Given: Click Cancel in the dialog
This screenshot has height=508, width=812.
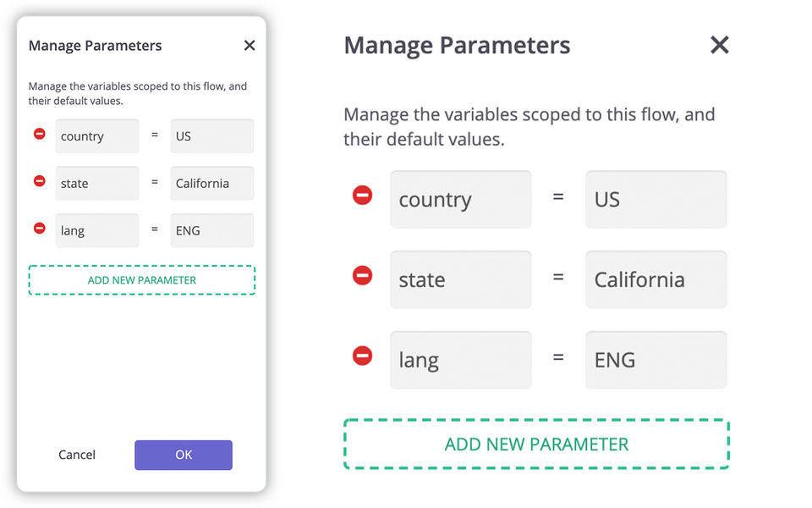Looking at the screenshot, I should point(77,455).
